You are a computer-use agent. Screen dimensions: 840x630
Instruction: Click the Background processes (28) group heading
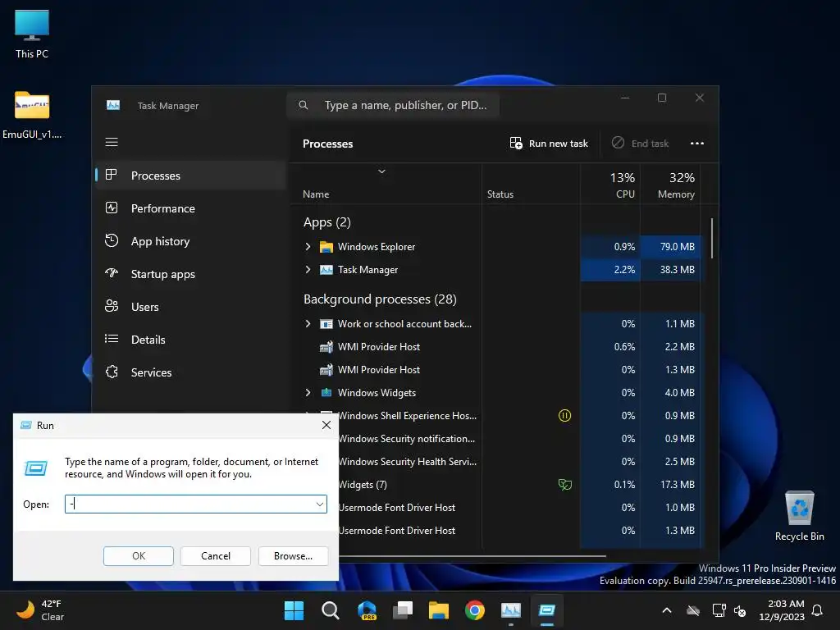point(380,299)
